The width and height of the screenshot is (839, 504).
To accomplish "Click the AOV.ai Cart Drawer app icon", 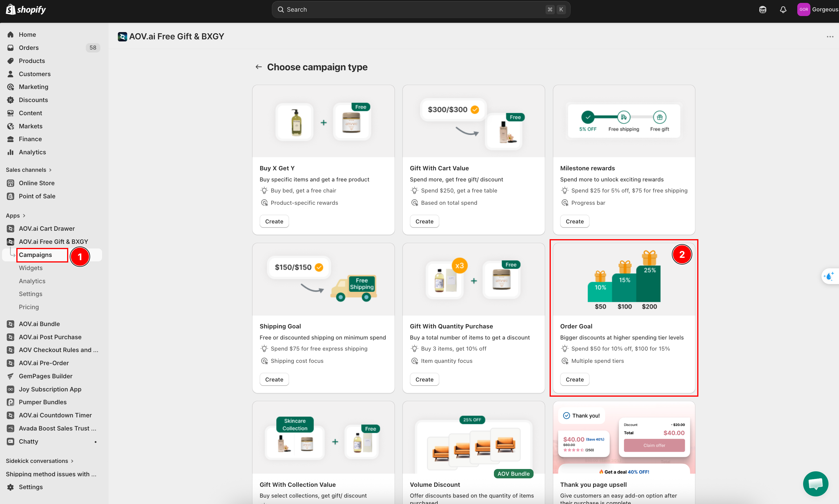I will pos(11,229).
